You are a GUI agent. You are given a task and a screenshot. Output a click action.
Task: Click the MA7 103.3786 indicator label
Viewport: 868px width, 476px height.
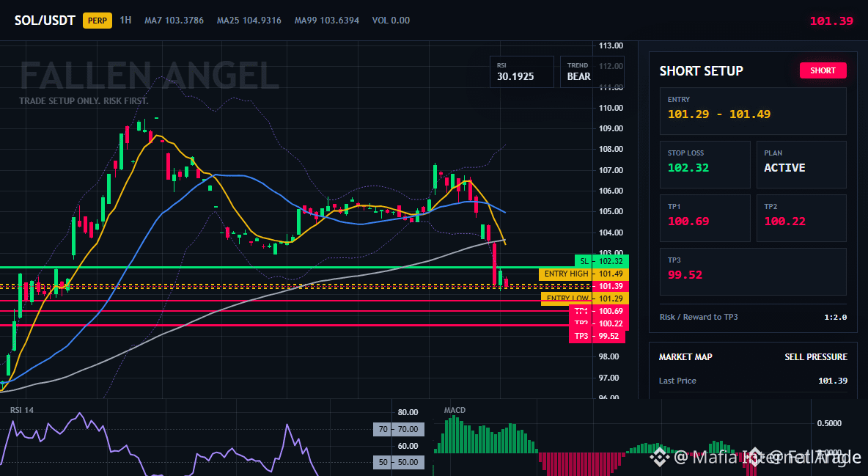(174, 21)
